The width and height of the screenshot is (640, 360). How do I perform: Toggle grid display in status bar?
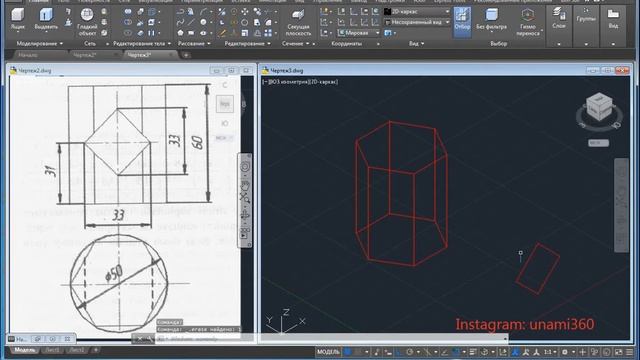click(347, 352)
